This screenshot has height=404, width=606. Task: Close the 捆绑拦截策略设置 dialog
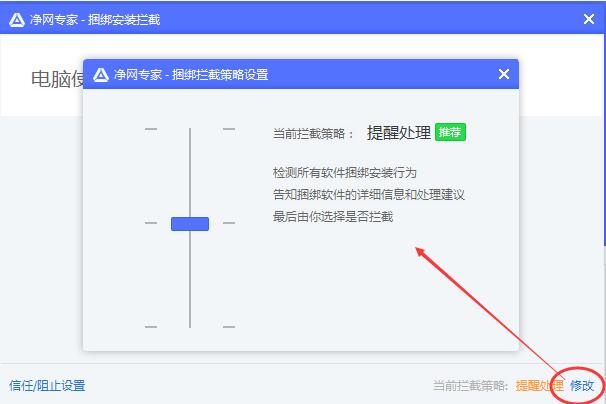pos(503,74)
